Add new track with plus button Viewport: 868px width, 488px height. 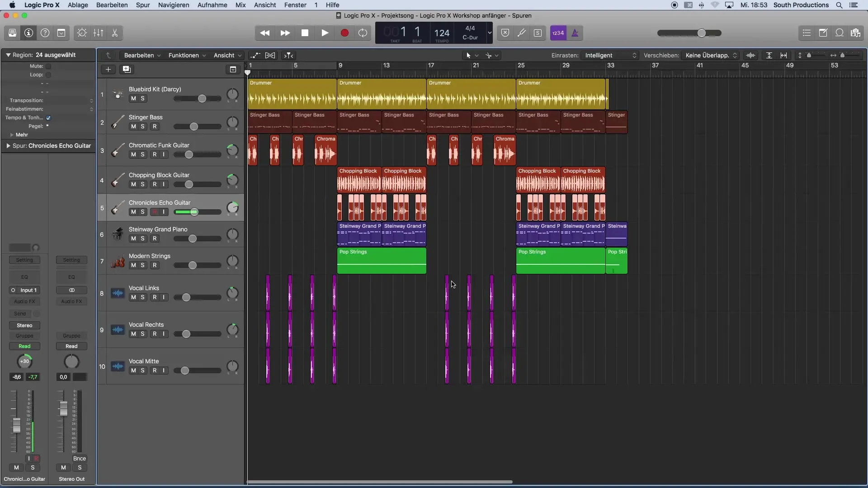pos(108,69)
